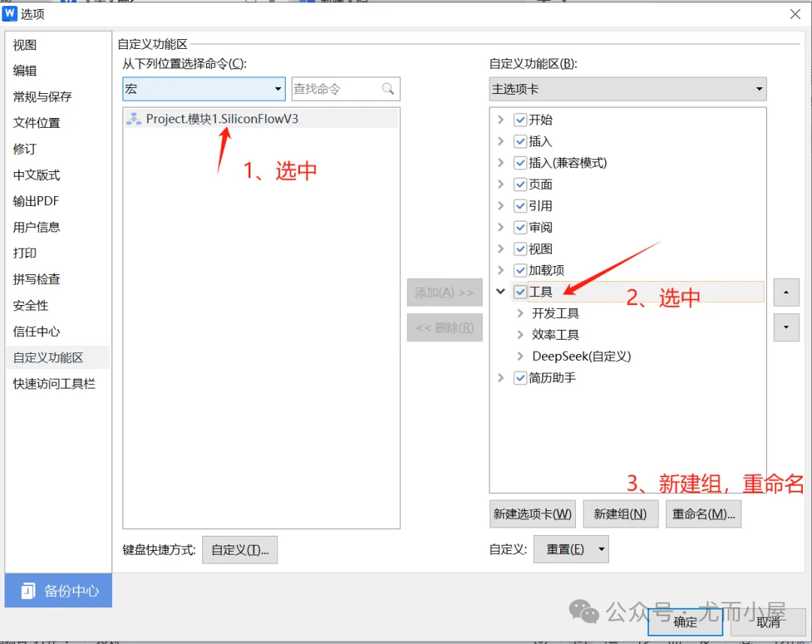This screenshot has height=644, width=812.
Task: Open the 文件位置 category
Action: [x=58, y=122]
